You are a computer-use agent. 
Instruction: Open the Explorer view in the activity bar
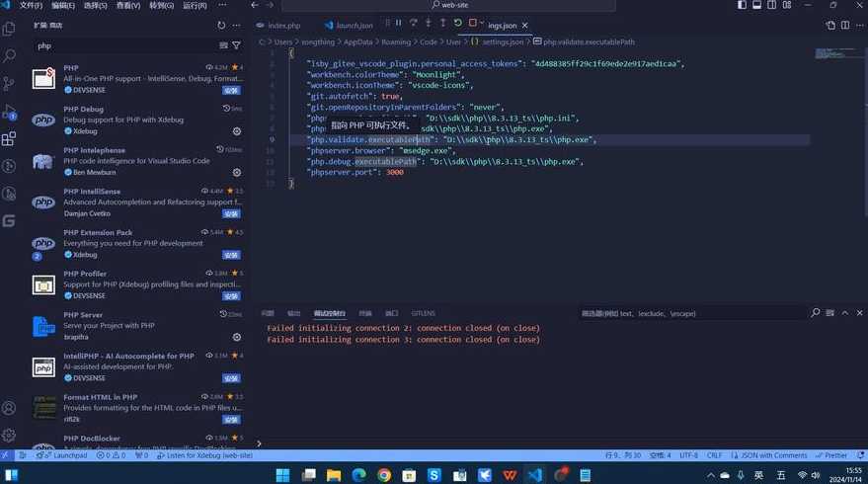click(9, 29)
